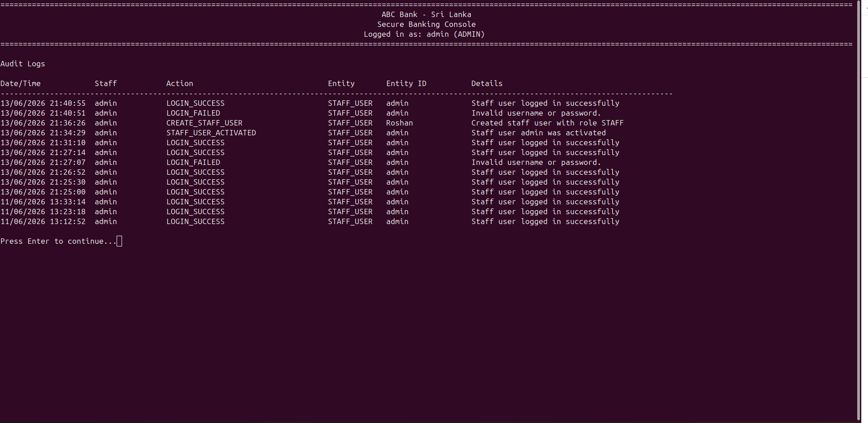Click the 'ABC Bank - Sri Lanka' title

tap(426, 14)
